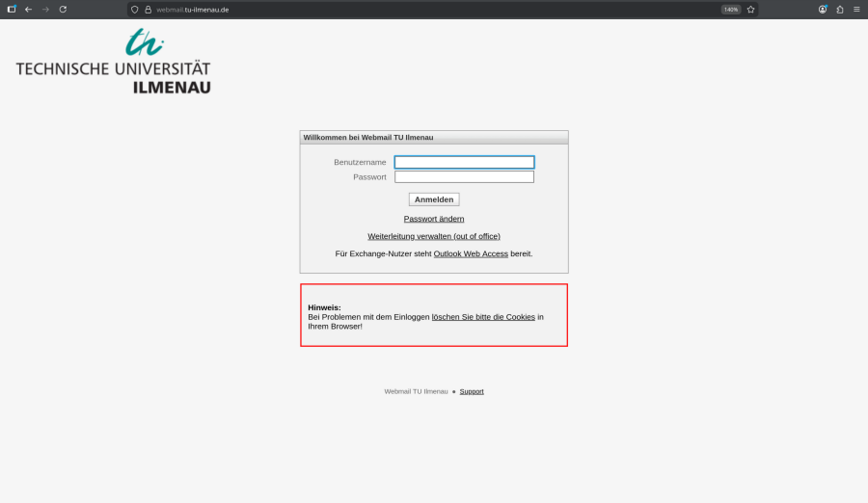Screen dimensions: 868x503
Task: Click into the Passwort field
Action: pyautogui.click(x=464, y=177)
